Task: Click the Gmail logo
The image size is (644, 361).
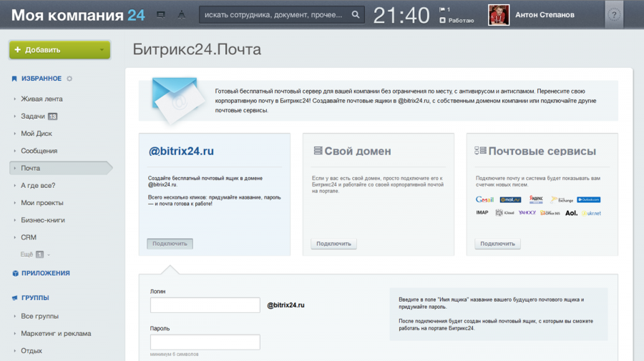Action: [484, 199]
